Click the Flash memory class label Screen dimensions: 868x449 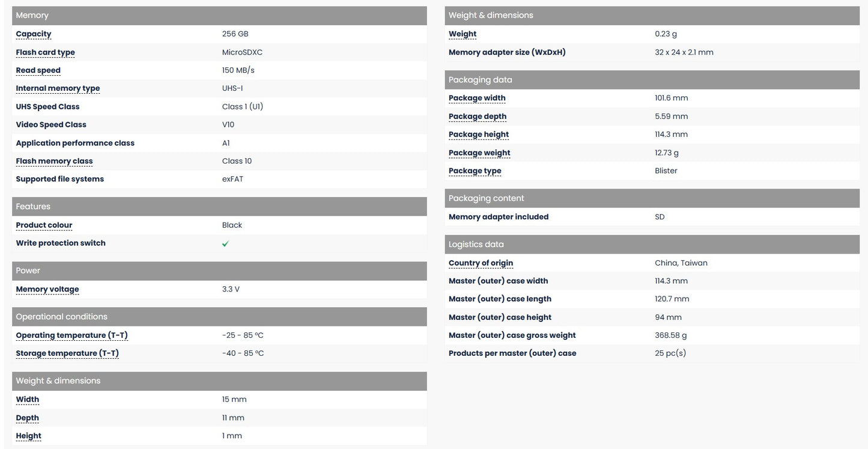[55, 161]
